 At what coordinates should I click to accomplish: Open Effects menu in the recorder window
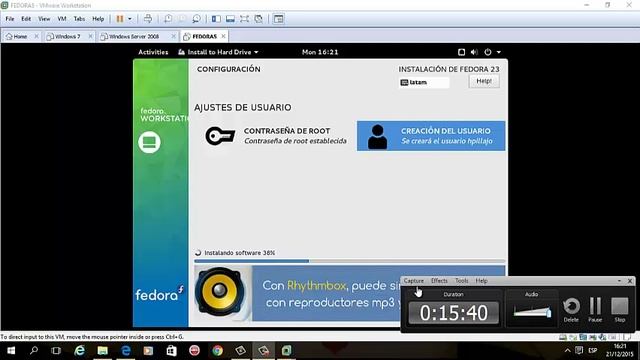439,281
